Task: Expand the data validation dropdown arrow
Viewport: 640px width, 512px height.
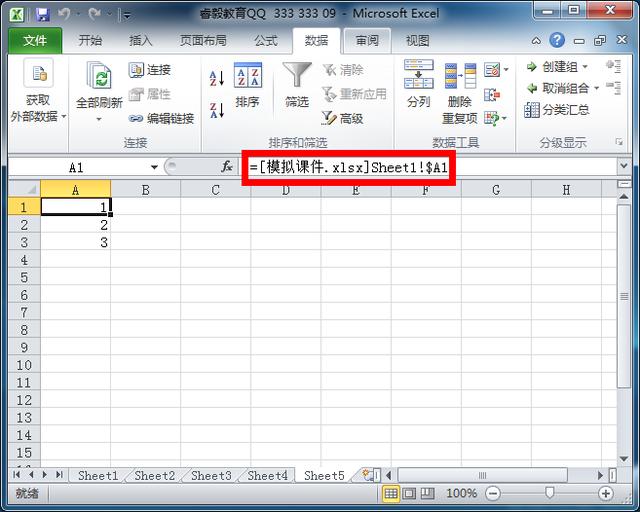Action: click(506, 70)
